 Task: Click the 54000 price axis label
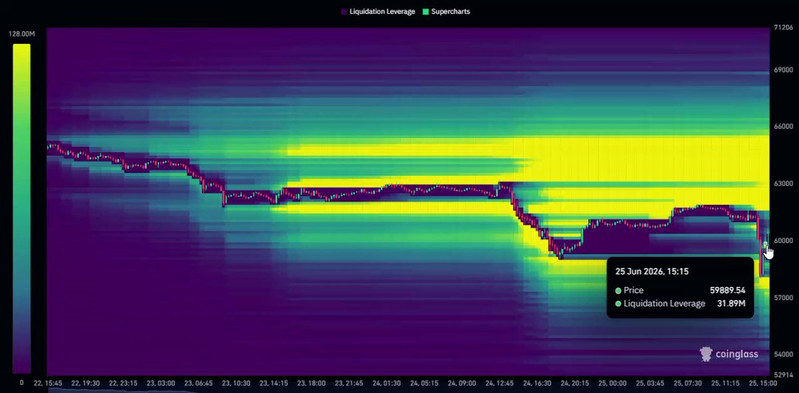point(782,354)
